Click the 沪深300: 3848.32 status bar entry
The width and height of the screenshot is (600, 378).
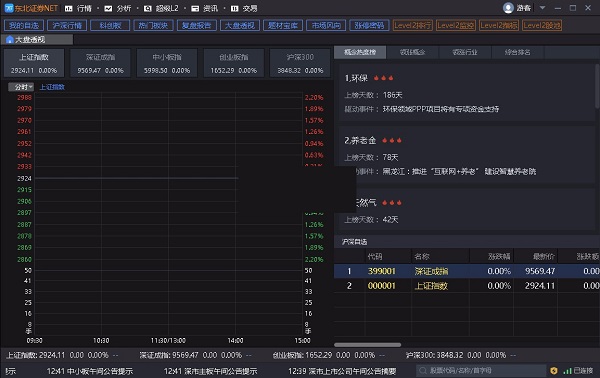(460, 355)
